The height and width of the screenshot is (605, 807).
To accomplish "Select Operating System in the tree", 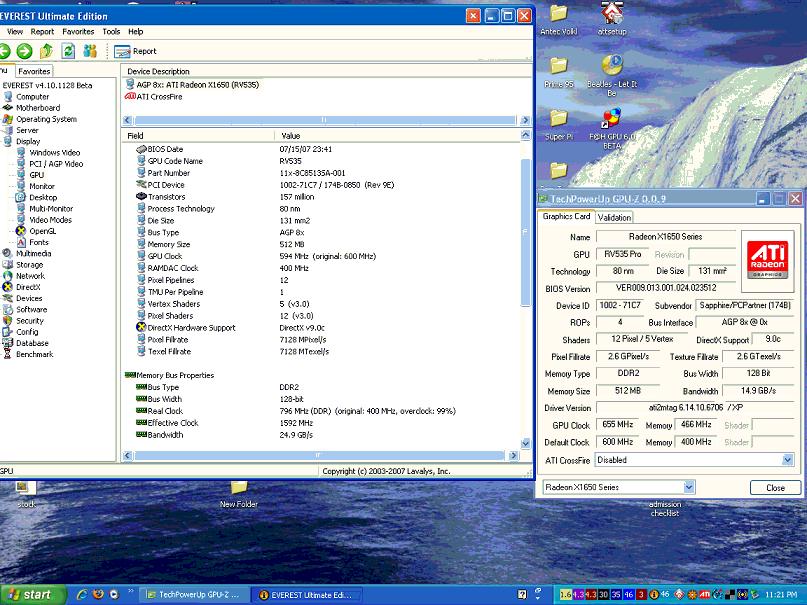I will tap(46, 119).
